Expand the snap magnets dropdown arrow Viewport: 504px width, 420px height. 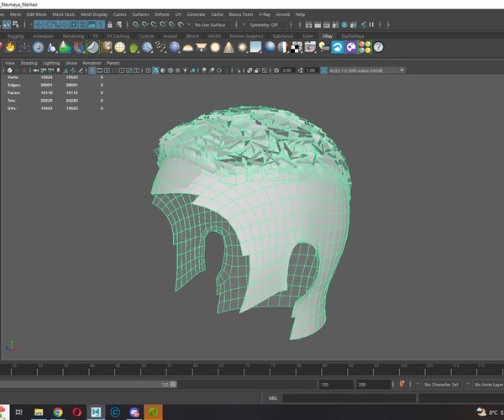click(189, 24)
